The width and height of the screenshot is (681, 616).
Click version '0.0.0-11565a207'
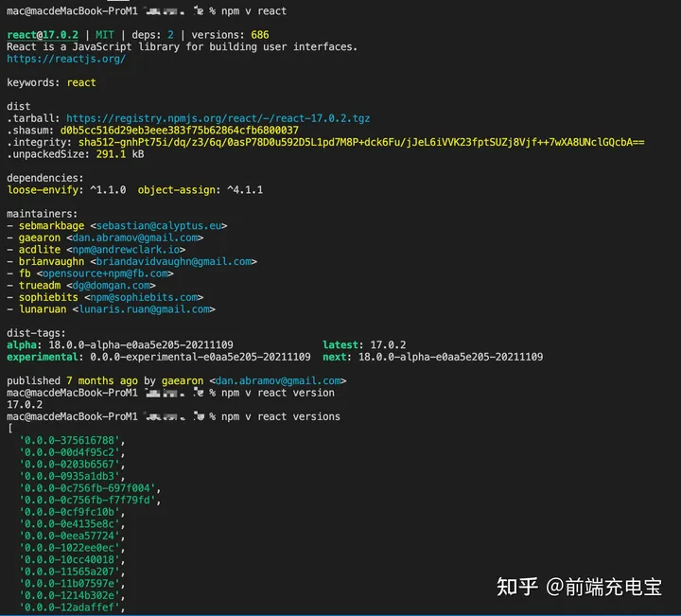point(69,572)
